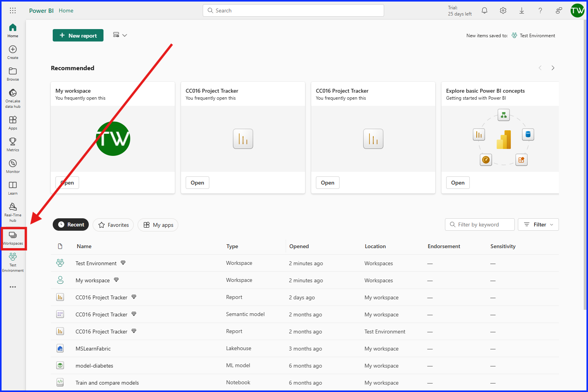Show next Recommended items with right arrow
588x392 pixels.
coord(553,67)
